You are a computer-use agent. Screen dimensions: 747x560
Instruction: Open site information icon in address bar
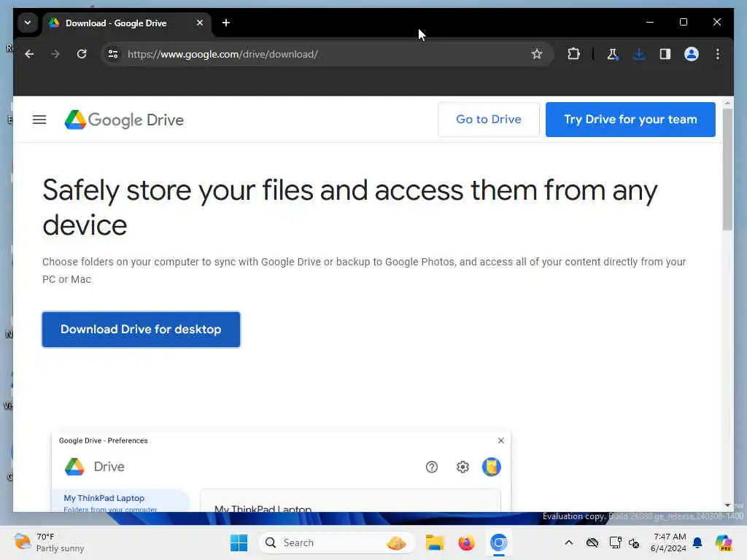click(x=113, y=54)
